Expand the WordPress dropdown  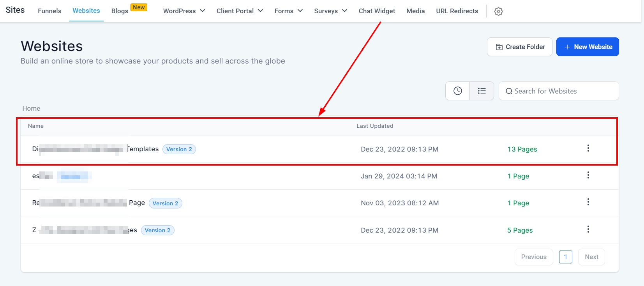(184, 11)
